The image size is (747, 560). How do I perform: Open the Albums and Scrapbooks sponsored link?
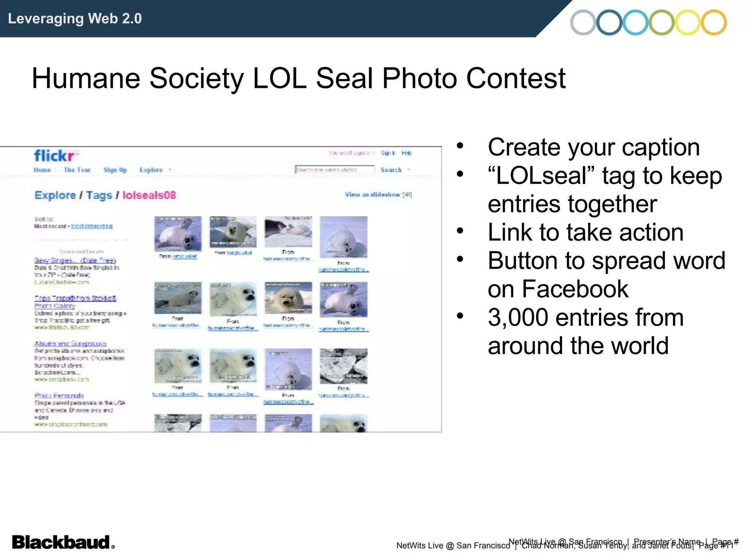(x=70, y=344)
